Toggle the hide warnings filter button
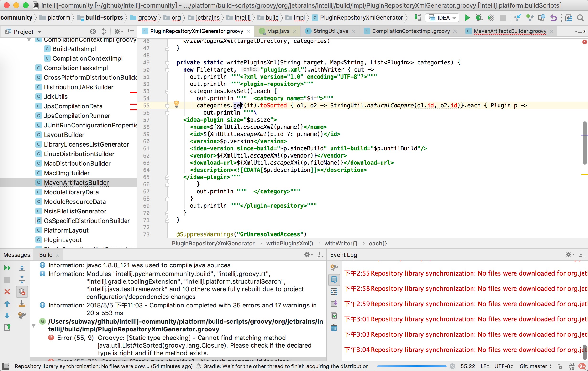The height and width of the screenshot is (371, 588). click(22, 292)
